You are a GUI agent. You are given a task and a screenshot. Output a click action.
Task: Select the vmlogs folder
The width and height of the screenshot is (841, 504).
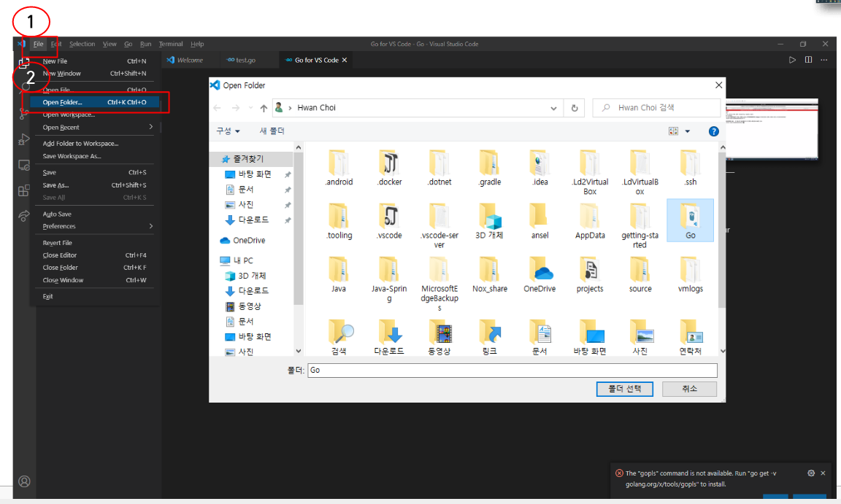(691, 274)
